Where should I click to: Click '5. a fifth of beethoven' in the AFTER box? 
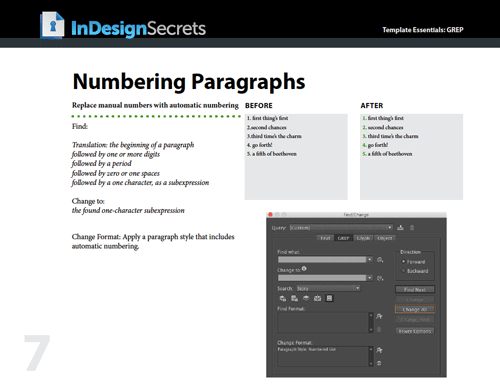click(x=387, y=154)
